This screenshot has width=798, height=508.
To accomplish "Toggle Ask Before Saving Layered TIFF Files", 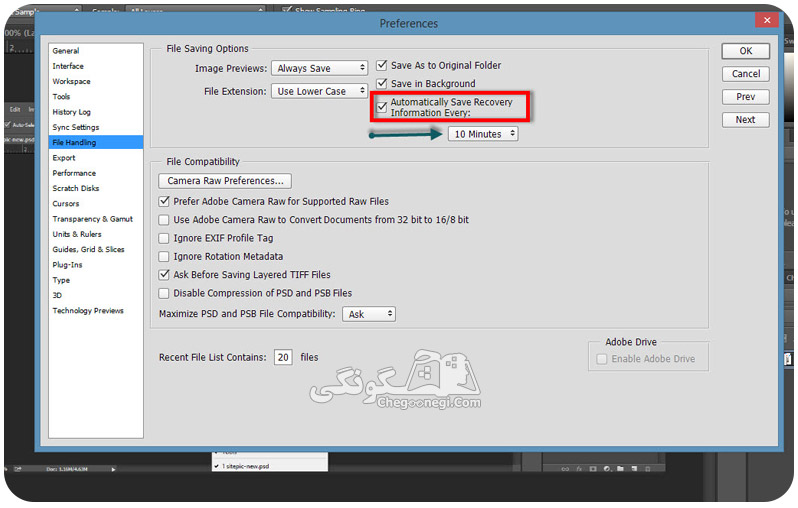I will tap(164, 274).
